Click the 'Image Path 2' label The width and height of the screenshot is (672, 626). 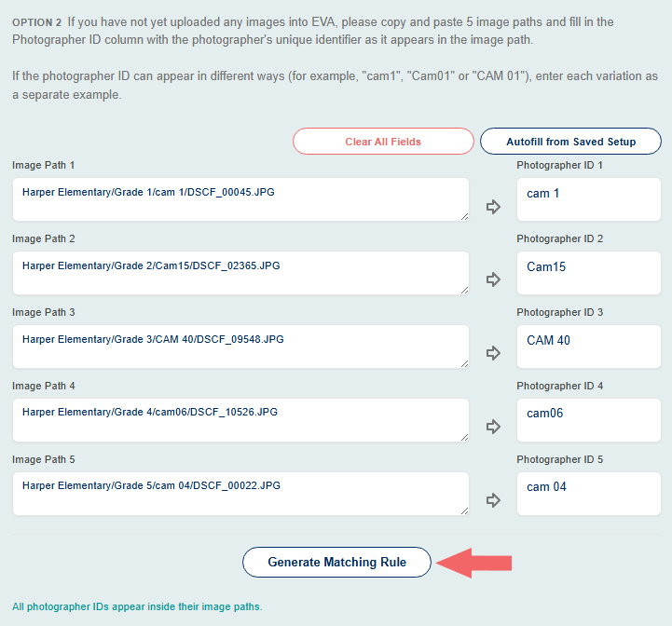click(x=43, y=238)
